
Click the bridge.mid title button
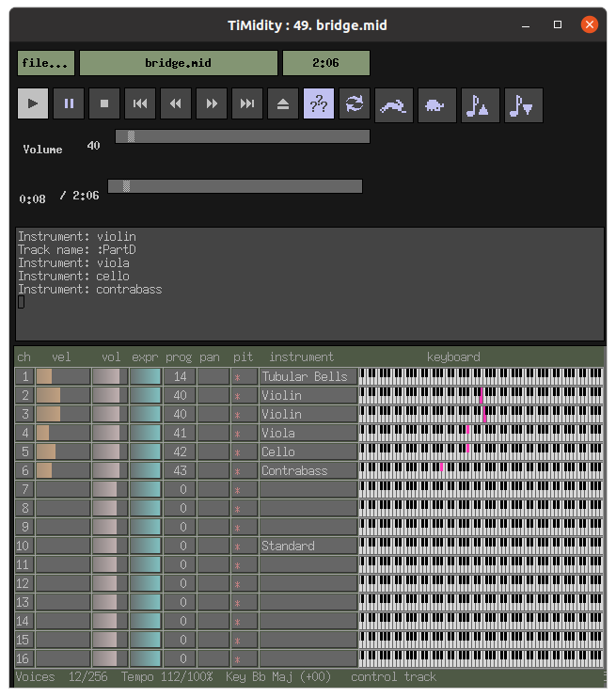179,63
